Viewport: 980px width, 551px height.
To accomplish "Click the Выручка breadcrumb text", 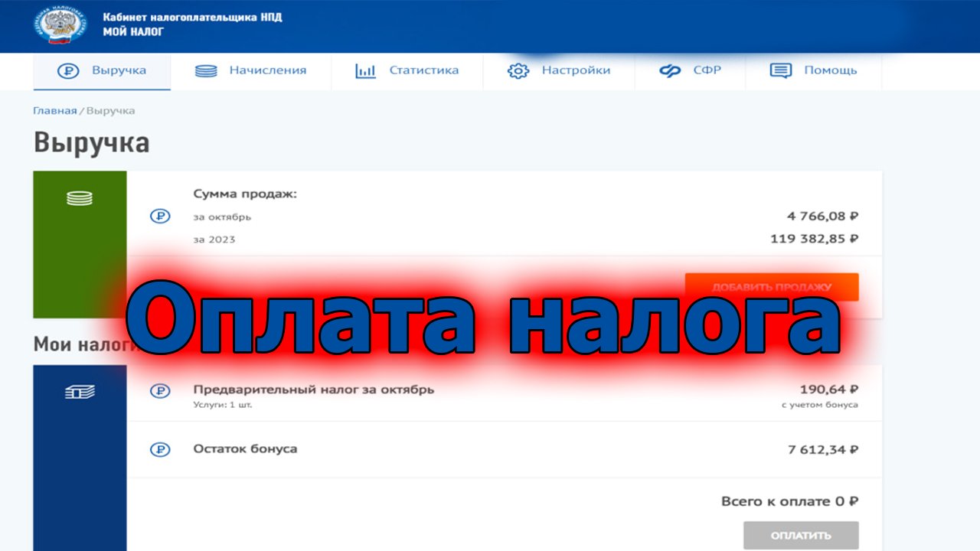I will pyautogui.click(x=111, y=111).
